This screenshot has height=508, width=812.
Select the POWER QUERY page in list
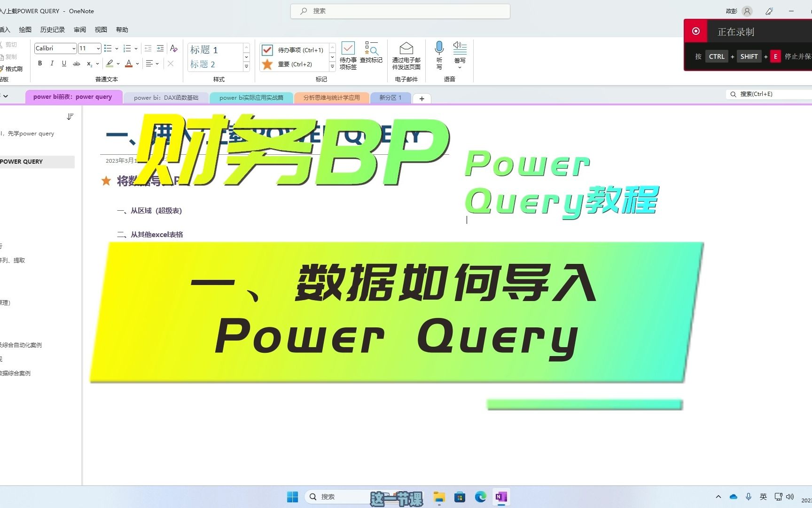(x=36, y=161)
